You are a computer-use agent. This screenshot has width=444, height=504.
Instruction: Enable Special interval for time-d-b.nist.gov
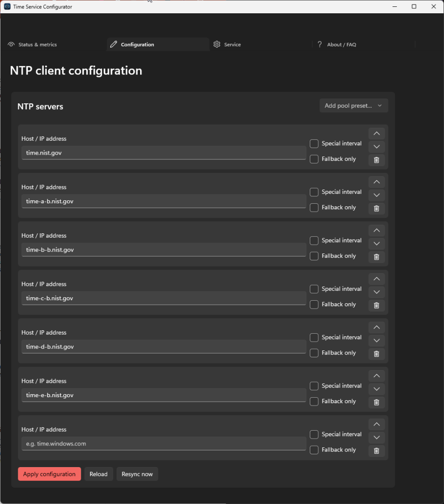click(x=314, y=338)
